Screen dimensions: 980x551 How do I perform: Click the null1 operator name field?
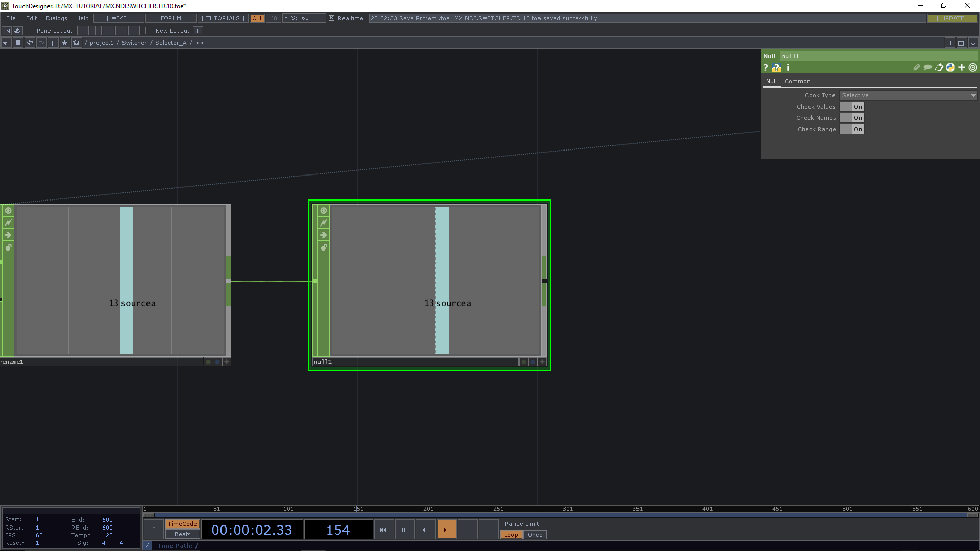[x=878, y=56]
